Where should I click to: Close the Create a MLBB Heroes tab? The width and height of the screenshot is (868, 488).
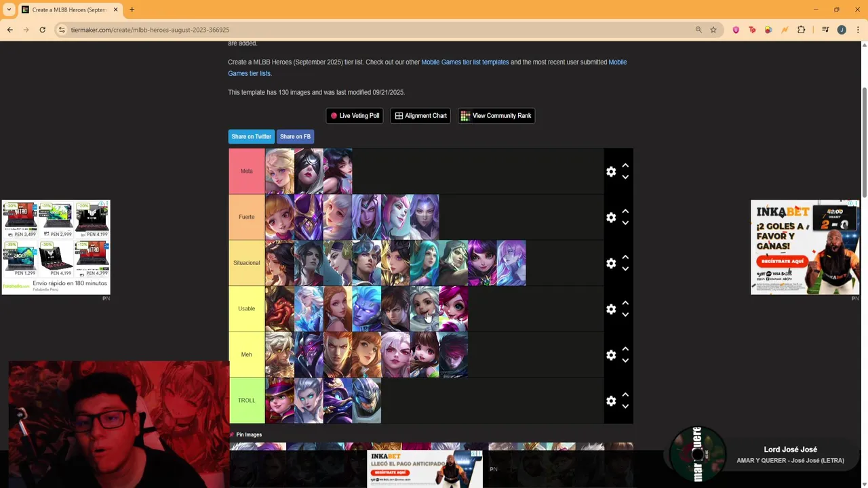(x=116, y=9)
